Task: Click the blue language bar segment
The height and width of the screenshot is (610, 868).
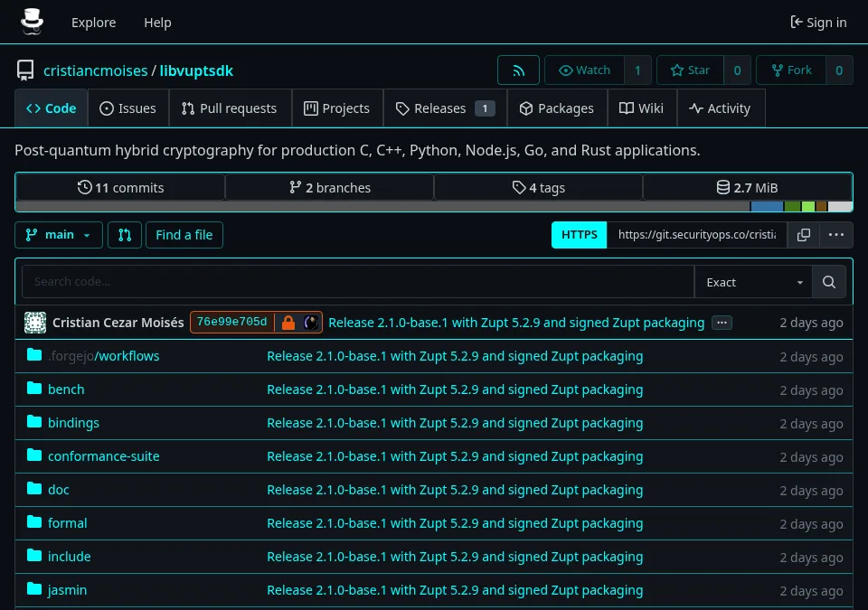Action: tap(767, 207)
